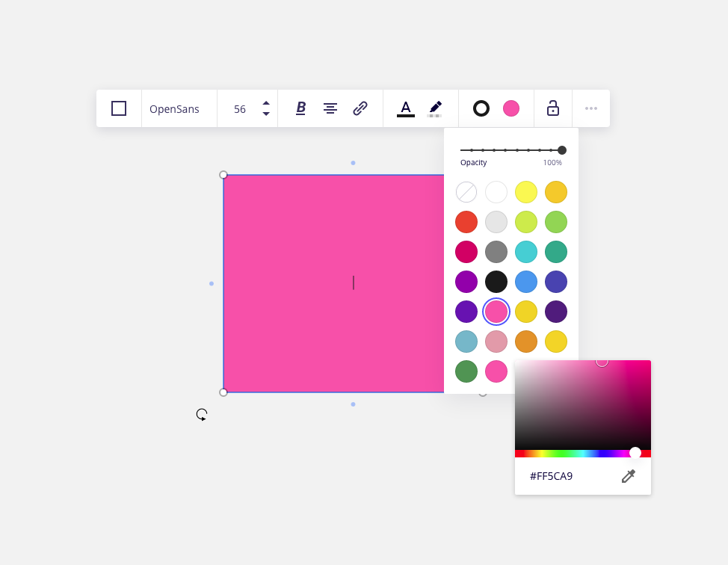
Task: Toggle bold text formatting
Action: point(301,108)
